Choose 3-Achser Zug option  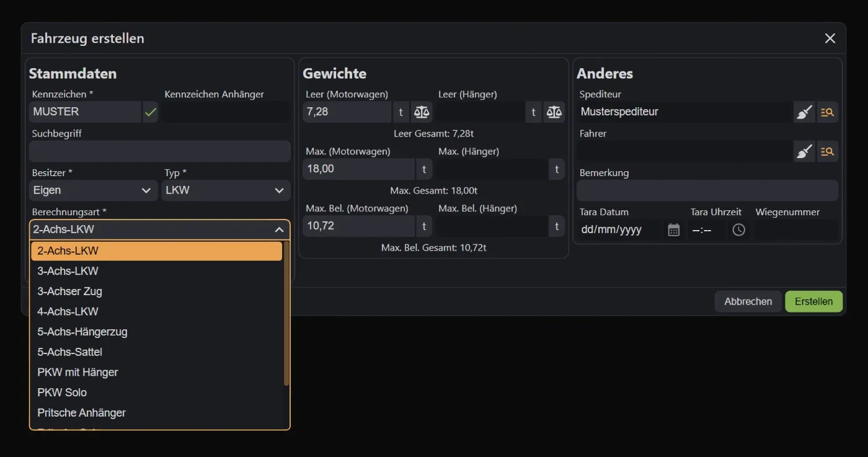click(157, 291)
